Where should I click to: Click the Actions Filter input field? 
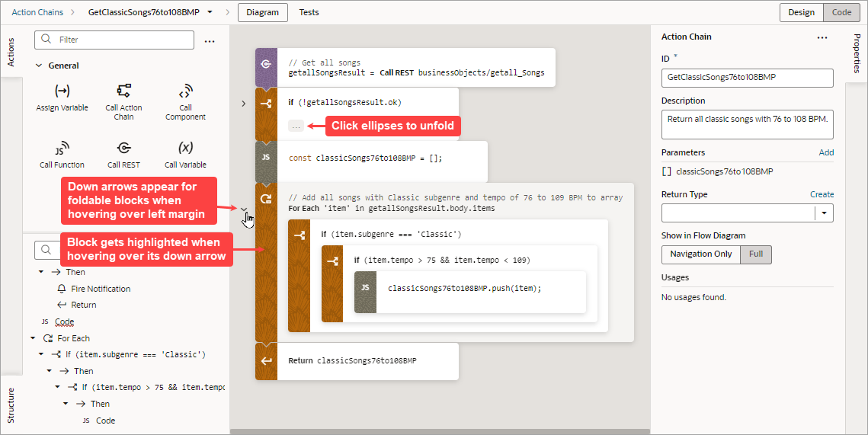coord(114,40)
